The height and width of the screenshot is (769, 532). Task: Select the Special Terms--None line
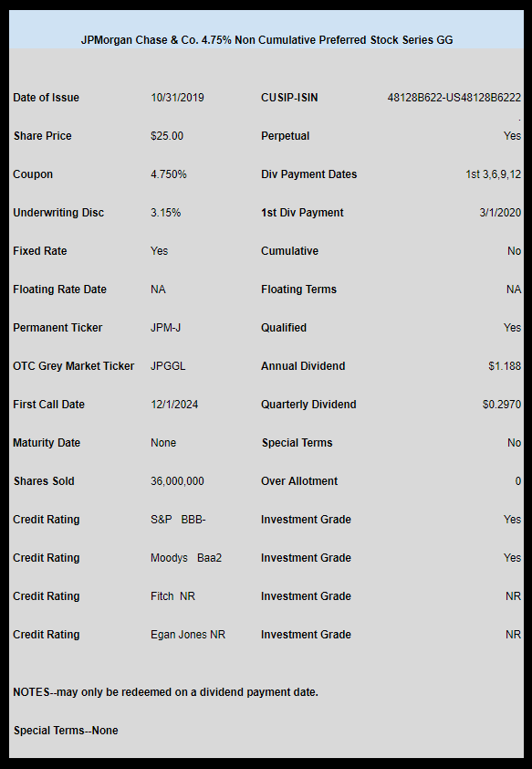coord(66,731)
